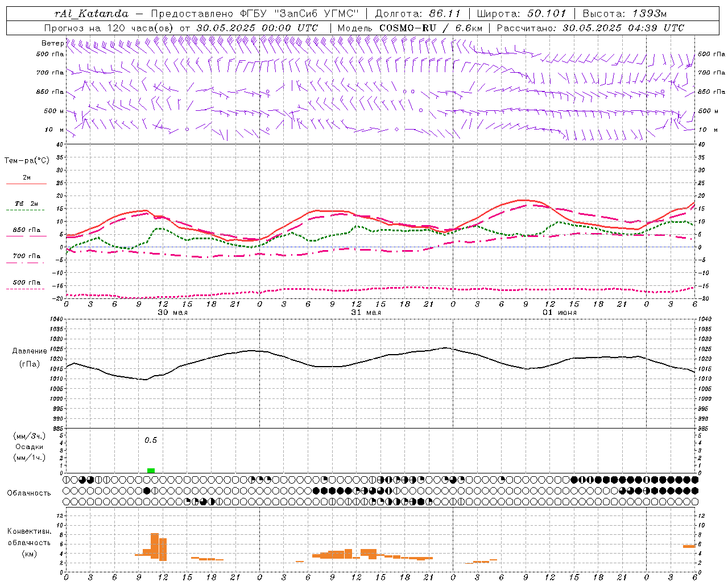
Task: Click the Тем-ра(°C) panel label
Action: (x=27, y=160)
